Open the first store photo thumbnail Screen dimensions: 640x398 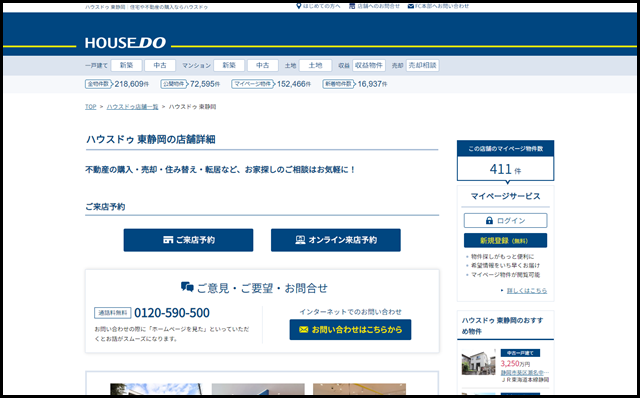(156, 389)
